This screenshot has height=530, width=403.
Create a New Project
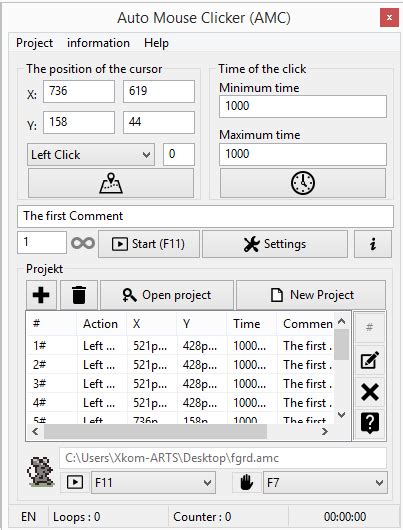click(311, 295)
